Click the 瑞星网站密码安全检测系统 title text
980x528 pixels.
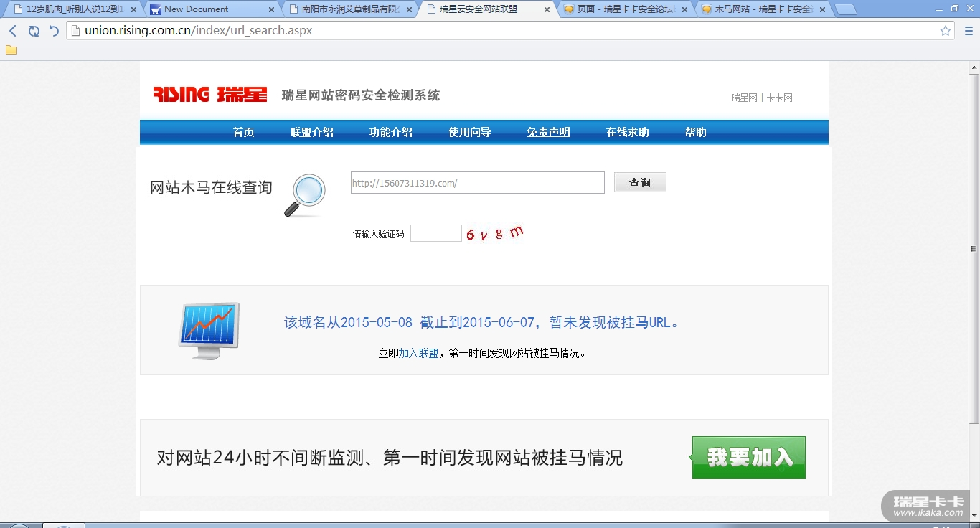pos(361,95)
